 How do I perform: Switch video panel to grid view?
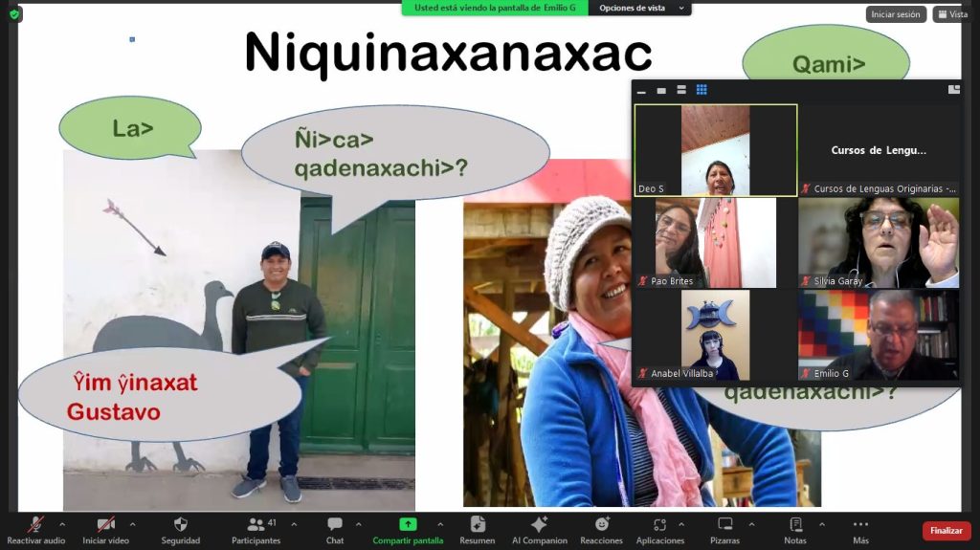702,90
